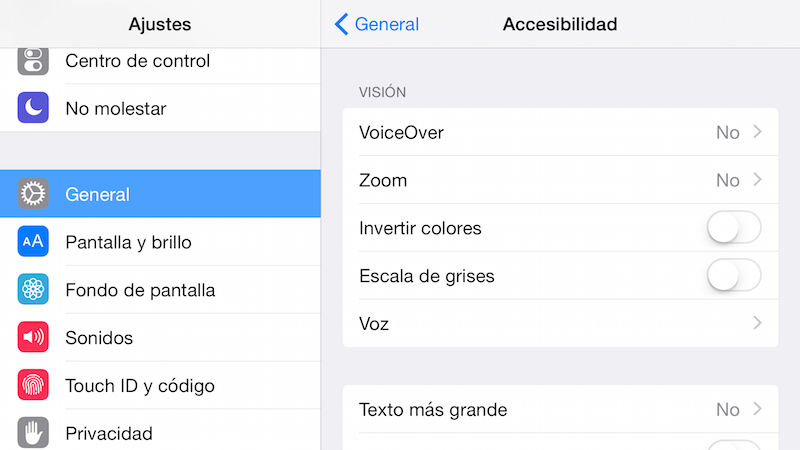Tap the blue back arrow chevron
This screenshot has height=450, width=800.
341,24
